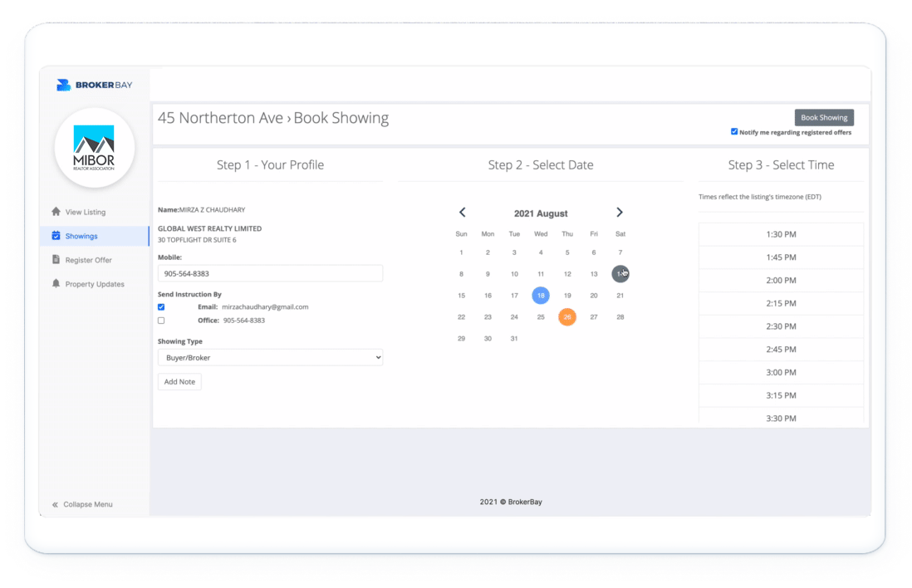Click the Property Updates bell icon
Viewport: 912px width, 588px height.
coord(56,284)
